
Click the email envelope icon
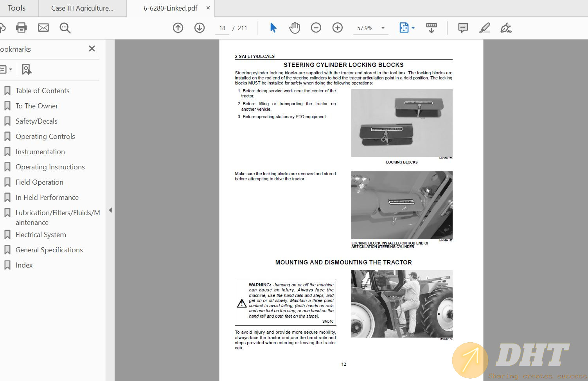(x=43, y=28)
